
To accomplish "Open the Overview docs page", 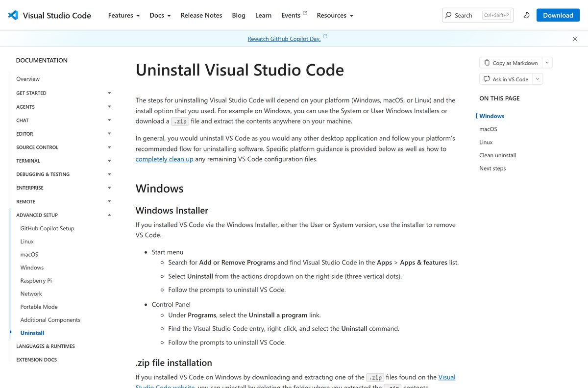I will click(28, 79).
